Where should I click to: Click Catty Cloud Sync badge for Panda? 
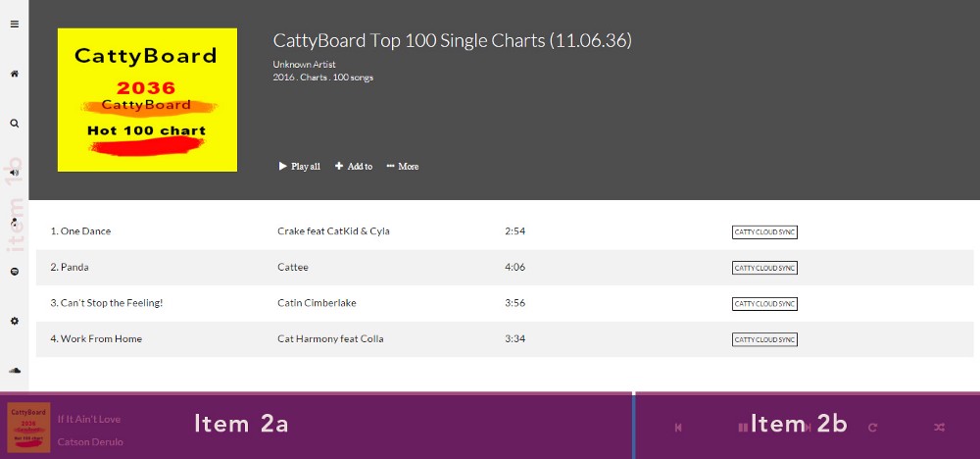tap(764, 268)
